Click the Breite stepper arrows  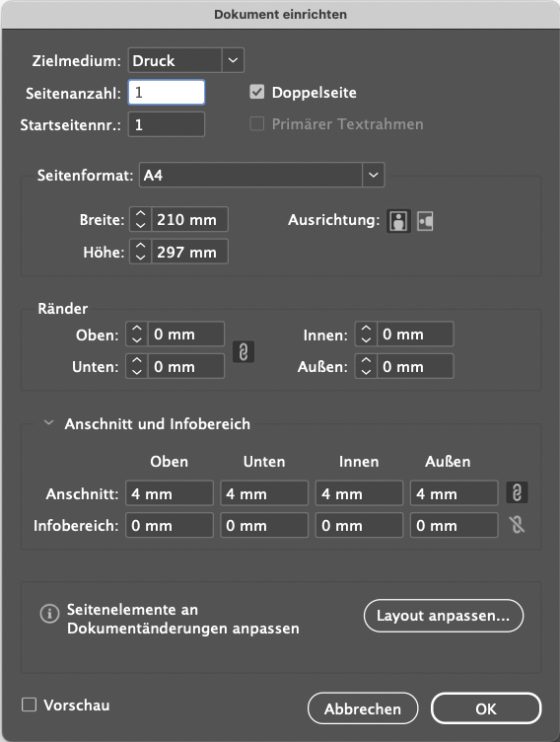(140, 219)
